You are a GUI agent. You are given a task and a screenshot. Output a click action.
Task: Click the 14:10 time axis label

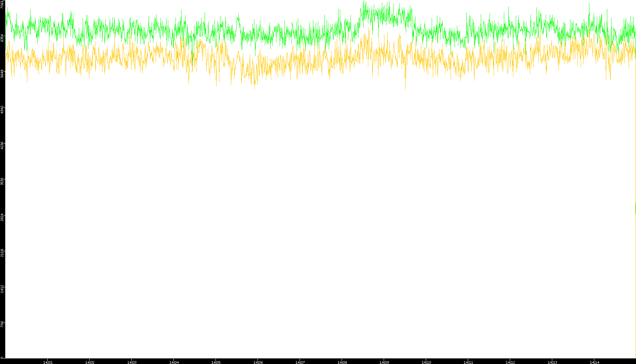click(426, 362)
